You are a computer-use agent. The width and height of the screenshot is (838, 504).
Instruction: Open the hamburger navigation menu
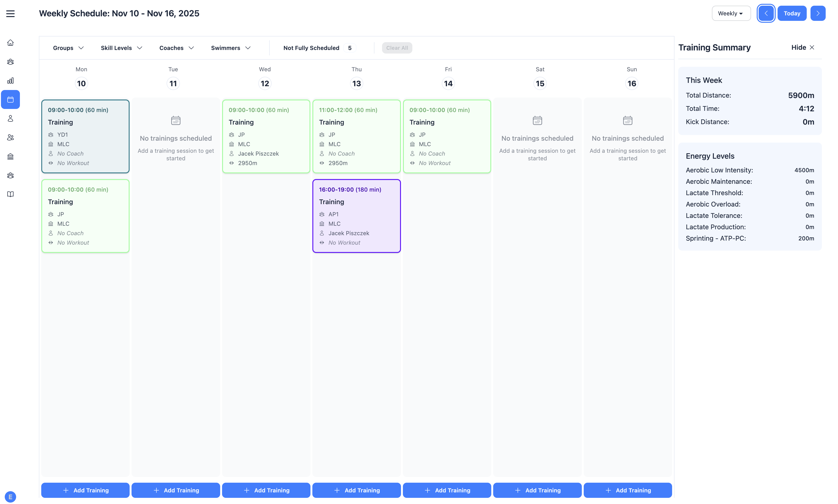(x=10, y=13)
